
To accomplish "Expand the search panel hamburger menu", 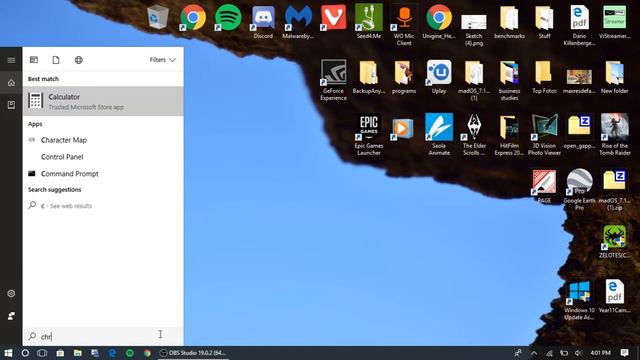I will (x=11, y=60).
